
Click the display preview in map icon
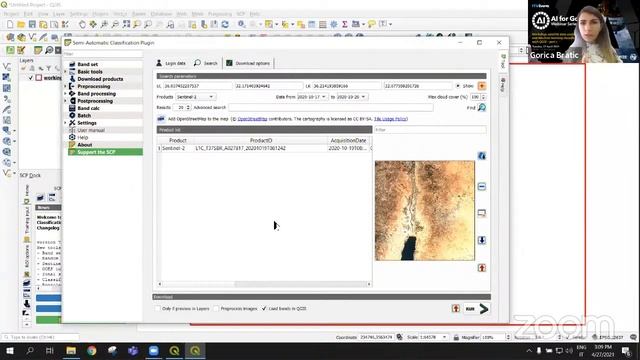point(482,213)
